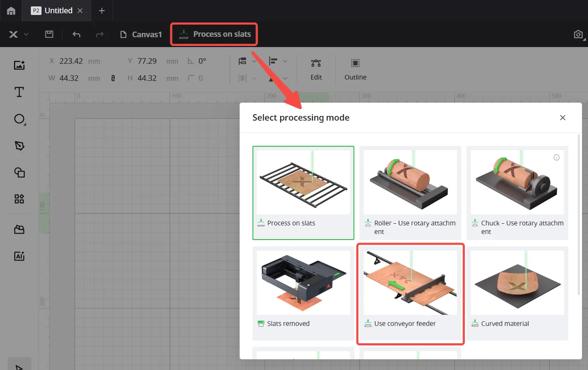
Task: Click the Y position field 77.29
Action: [x=153, y=61]
